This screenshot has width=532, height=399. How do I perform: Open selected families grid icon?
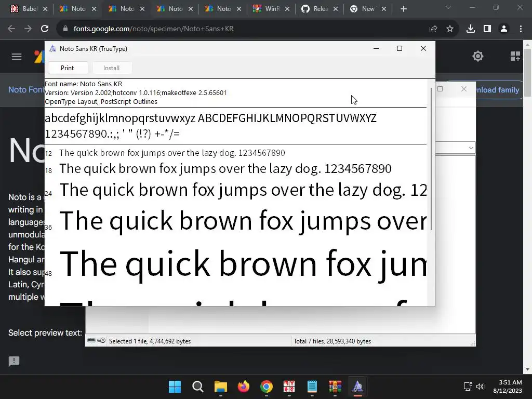(x=515, y=56)
